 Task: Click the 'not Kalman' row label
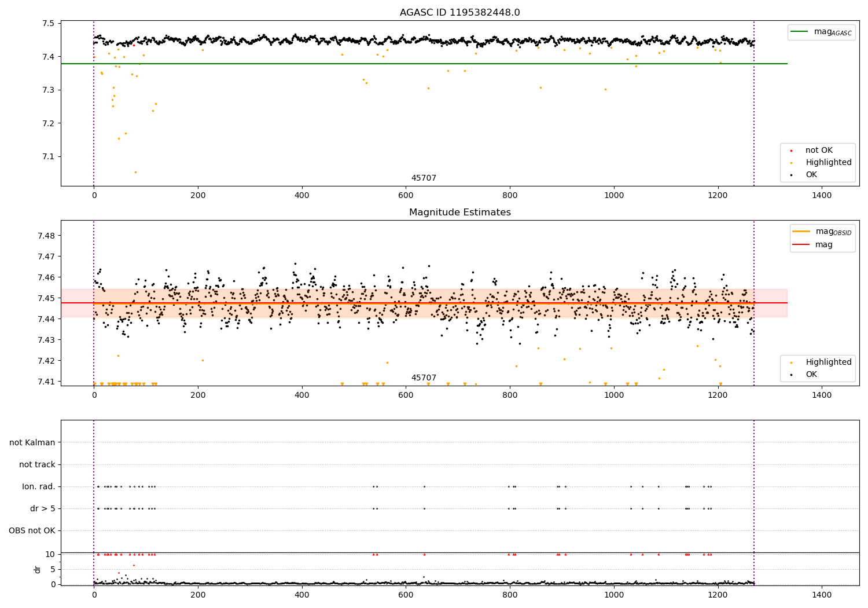pyautogui.click(x=32, y=443)
